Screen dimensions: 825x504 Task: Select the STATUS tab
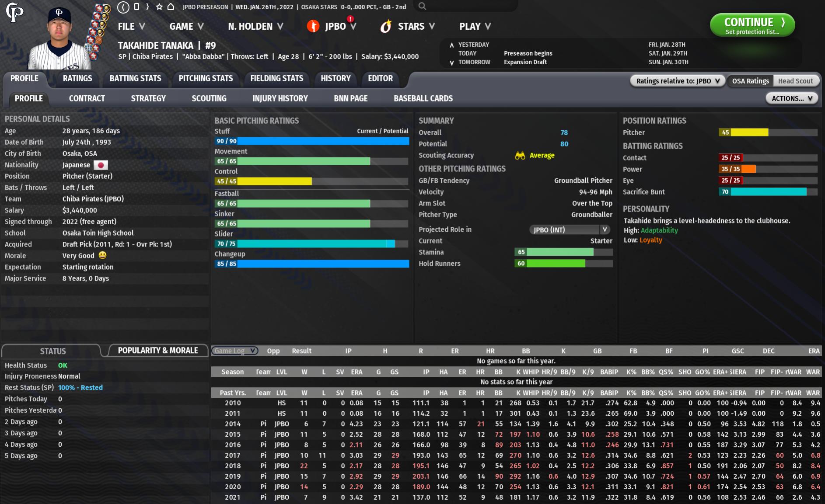pyautogui.click(x=52, y=351)
